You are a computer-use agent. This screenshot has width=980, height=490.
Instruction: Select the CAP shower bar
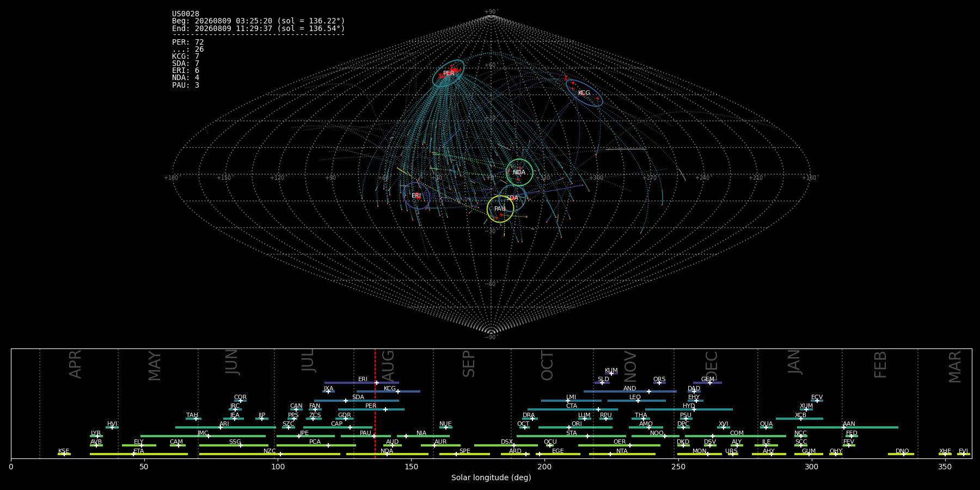[338, 427]
